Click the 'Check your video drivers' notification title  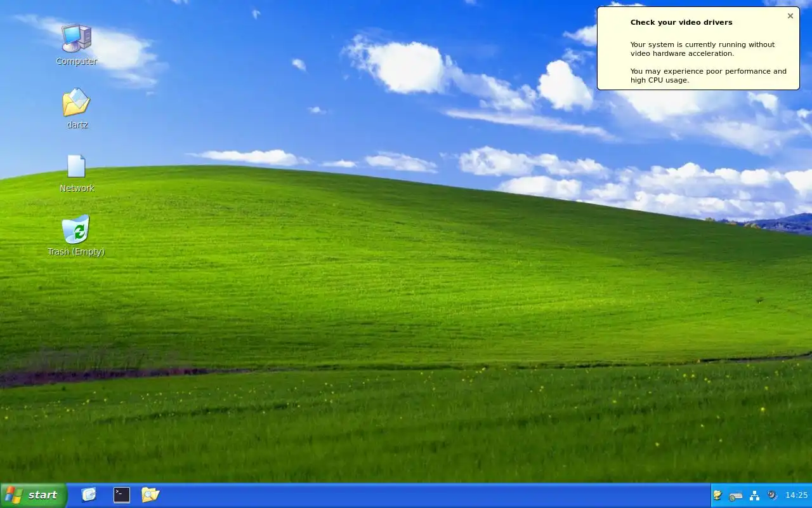click(x=681, y=22)
